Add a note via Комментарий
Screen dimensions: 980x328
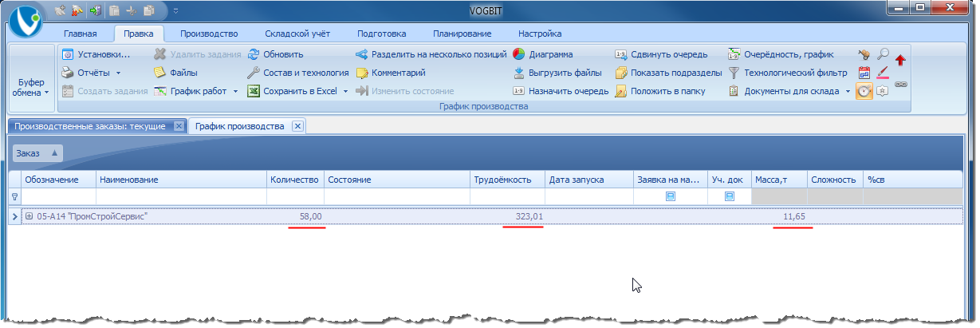click(391, 73)
